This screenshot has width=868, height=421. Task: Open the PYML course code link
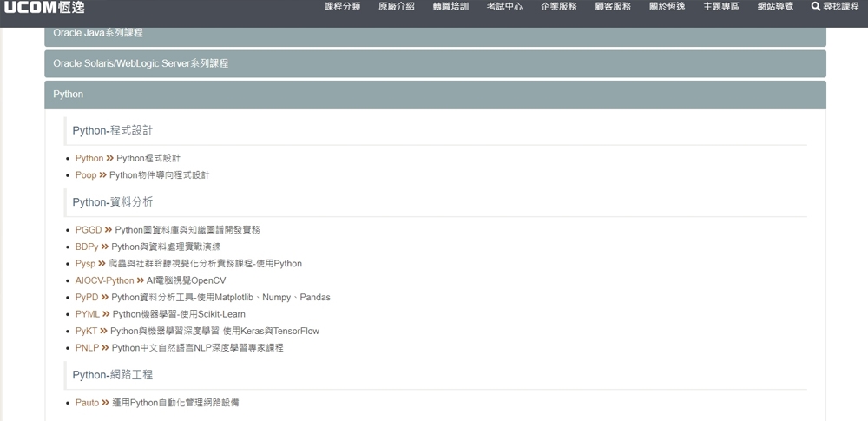coord(88,314)
